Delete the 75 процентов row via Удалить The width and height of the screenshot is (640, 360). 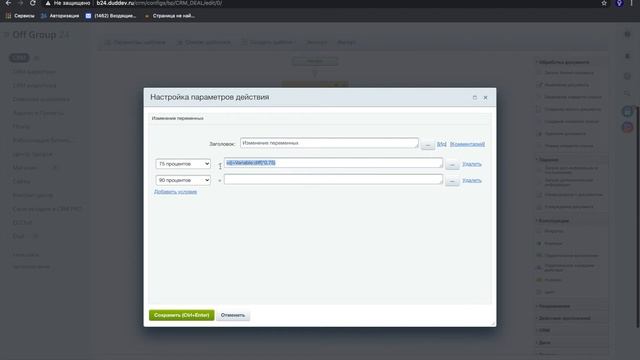[x=472, y=164]
